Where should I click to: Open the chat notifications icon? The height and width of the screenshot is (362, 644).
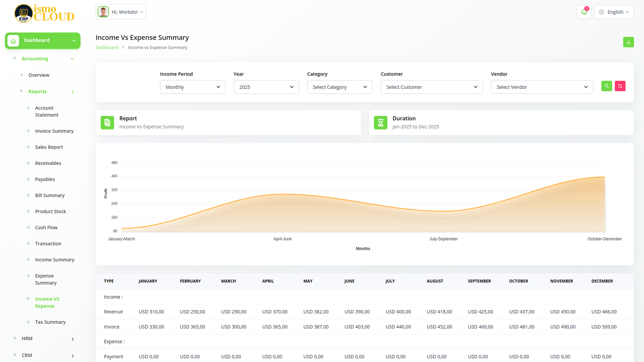[584, 12]
